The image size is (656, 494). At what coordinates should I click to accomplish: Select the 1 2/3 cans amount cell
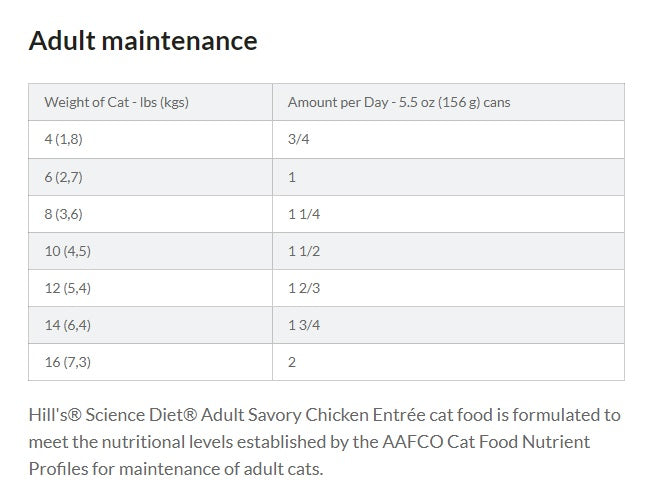(x=304, y=288)
